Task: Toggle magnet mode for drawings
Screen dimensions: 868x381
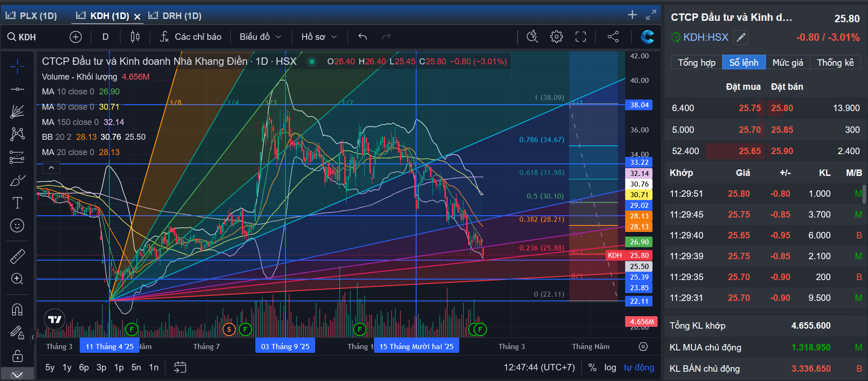Action: click(x=17, y=309)
